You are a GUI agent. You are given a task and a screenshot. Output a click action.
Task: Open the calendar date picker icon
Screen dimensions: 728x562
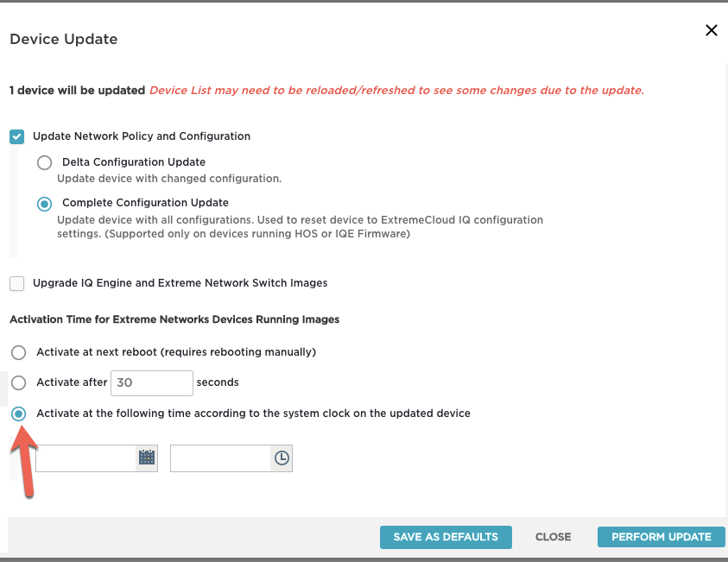(147, 458)
